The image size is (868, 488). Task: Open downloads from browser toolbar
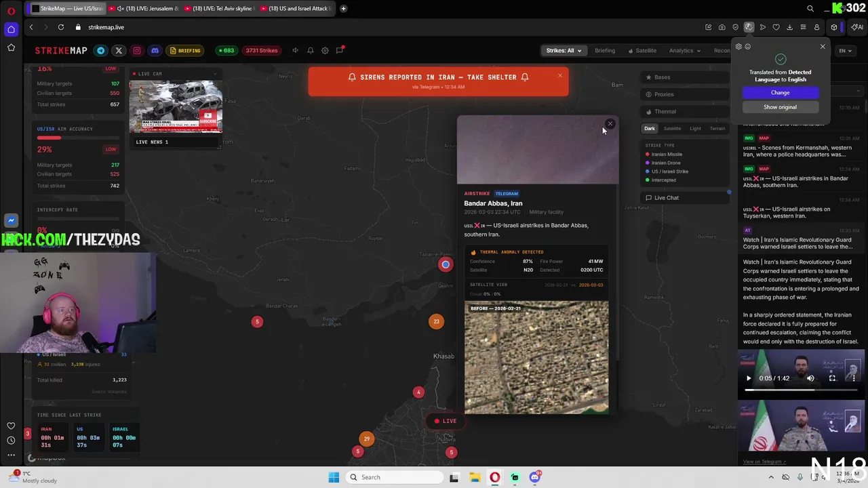coord(789,27)
